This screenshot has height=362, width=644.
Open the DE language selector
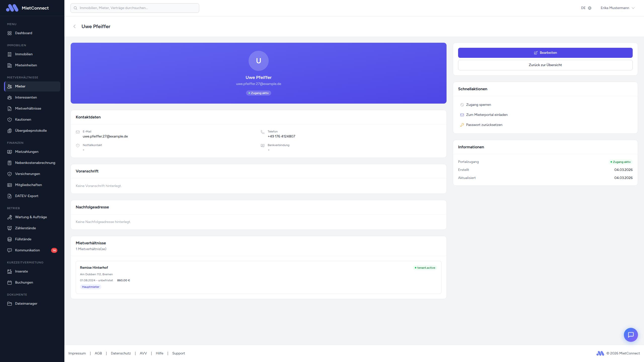(x=586, y=8)
